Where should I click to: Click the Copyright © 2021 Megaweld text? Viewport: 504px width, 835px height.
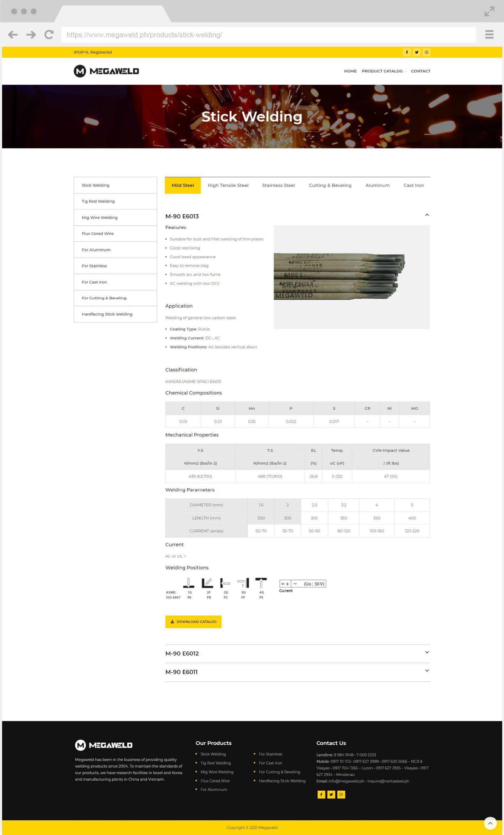(252, 827)
